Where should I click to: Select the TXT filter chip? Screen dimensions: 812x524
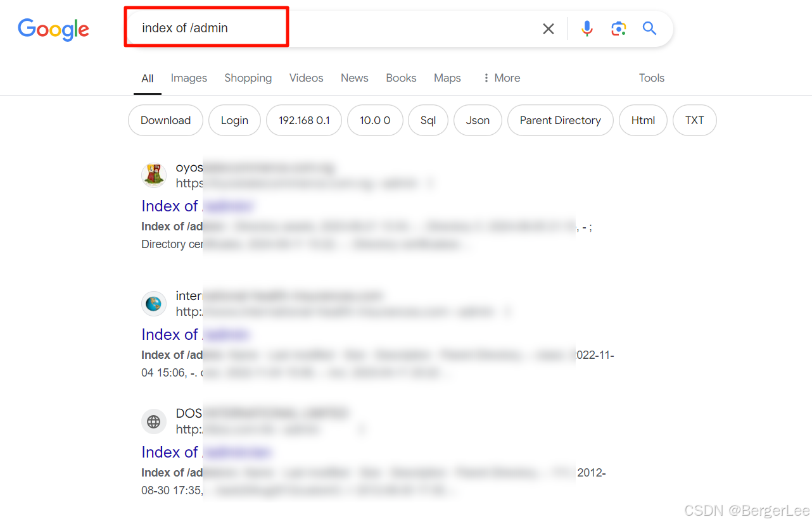point(694,120)
